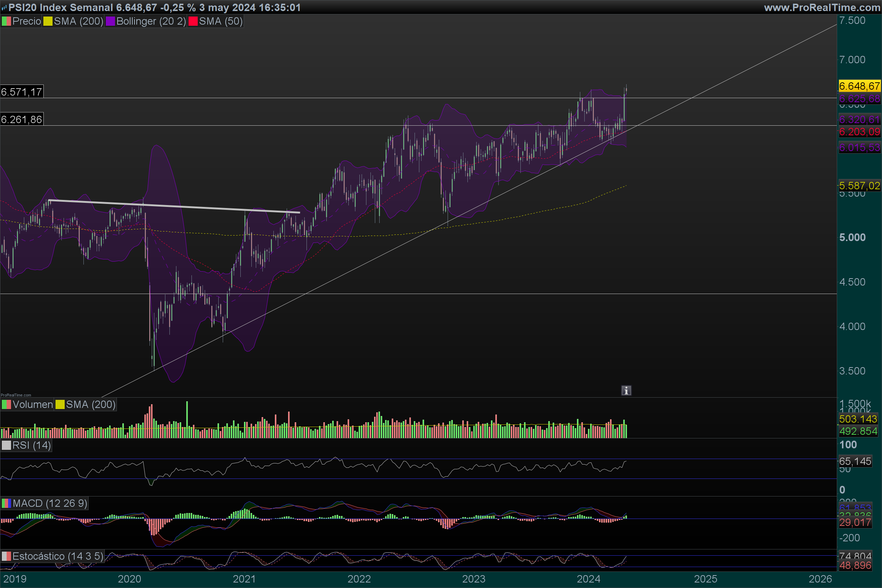882x588 pixels.
Task: Click the 65,145 RSI value tag
Action: point(855,461)
